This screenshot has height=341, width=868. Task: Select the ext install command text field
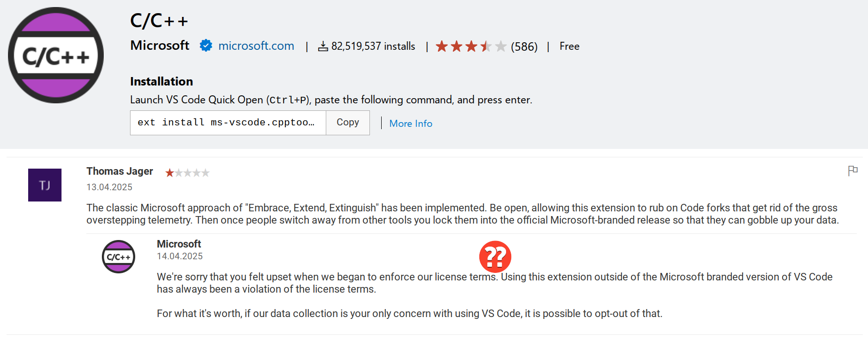coord(228,123)
